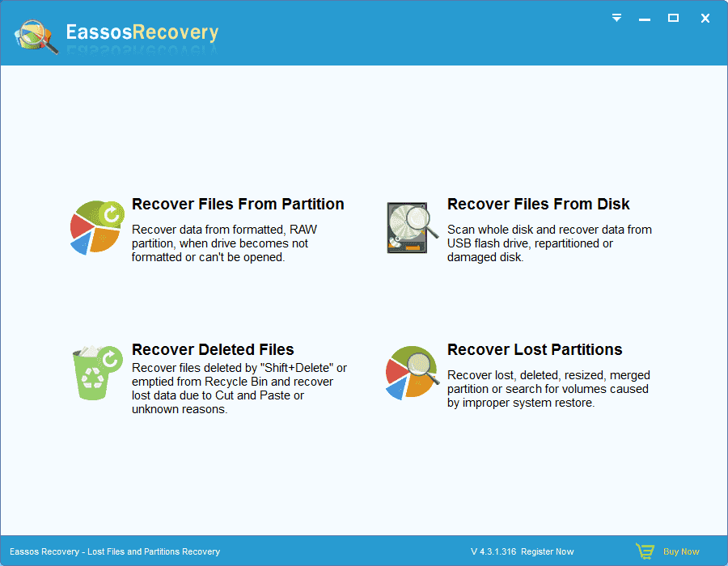Viewport: 728px width, 566px height.
Task: Click the EassosRecovery title text
Action: pyautogui.click(x=142, y=32)
